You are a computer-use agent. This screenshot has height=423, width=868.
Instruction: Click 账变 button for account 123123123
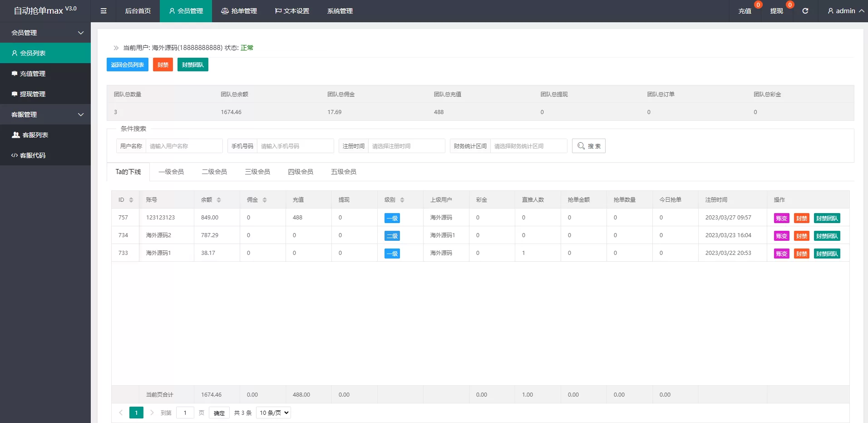tap(781, 218)
